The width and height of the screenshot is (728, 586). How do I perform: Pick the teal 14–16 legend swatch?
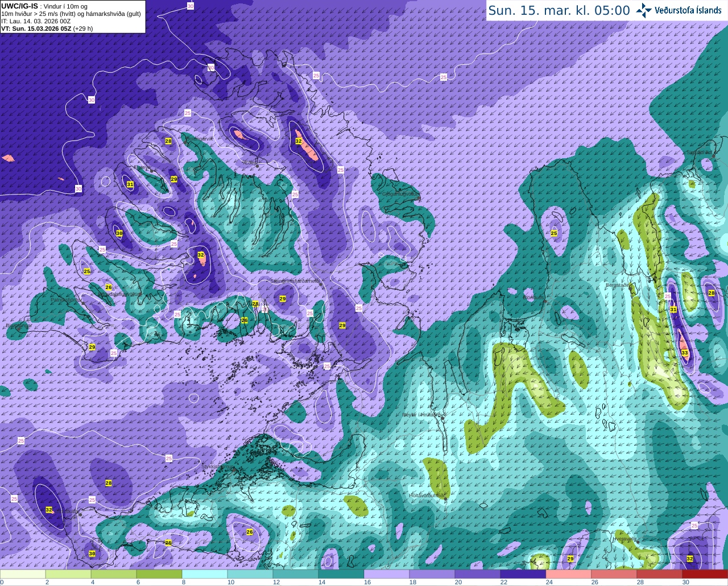tap(341, 574)
